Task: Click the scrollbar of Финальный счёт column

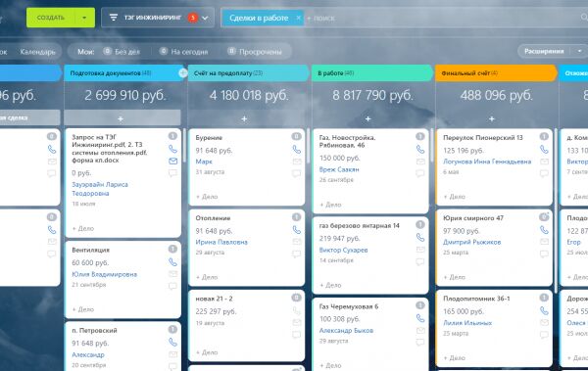Action: (556, 209)
